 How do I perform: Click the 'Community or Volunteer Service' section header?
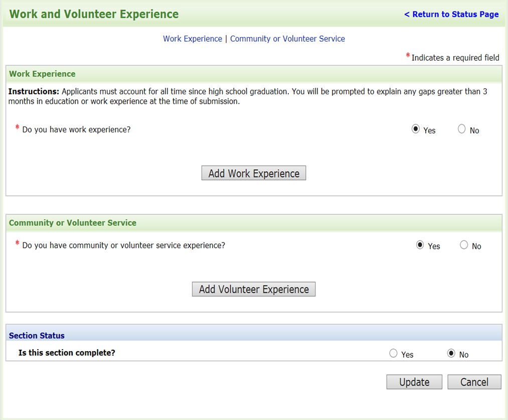pyautogui.click(x=73, y=223)
